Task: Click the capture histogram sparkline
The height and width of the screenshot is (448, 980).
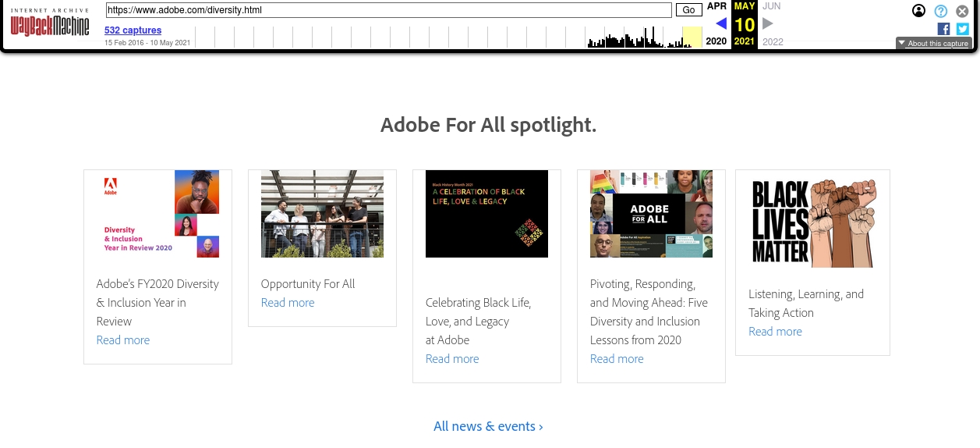Action: tap(449, 37)
